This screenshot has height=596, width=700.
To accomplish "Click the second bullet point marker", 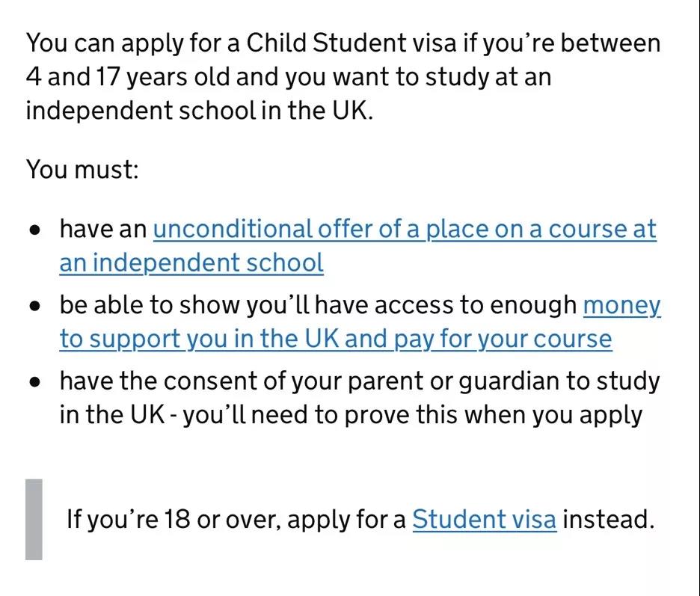I will coord(35,307).
